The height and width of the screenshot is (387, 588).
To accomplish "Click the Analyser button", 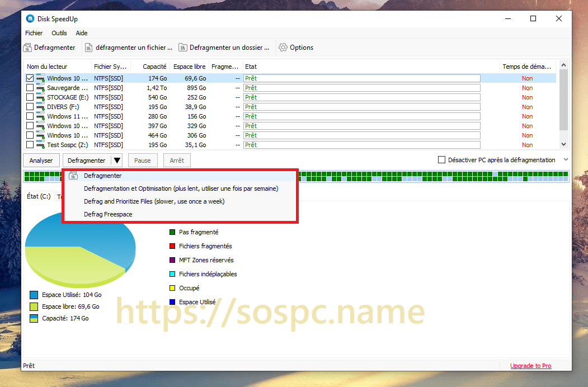I will (x=41, y=161).
